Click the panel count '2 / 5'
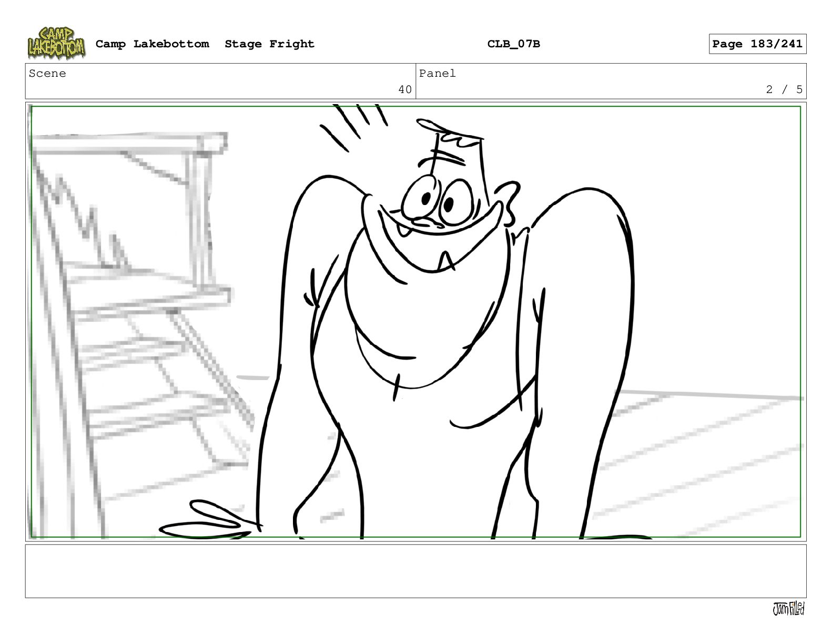Image resolution: width=832 pixels, height=644 pixels. (x=784, y=90)
